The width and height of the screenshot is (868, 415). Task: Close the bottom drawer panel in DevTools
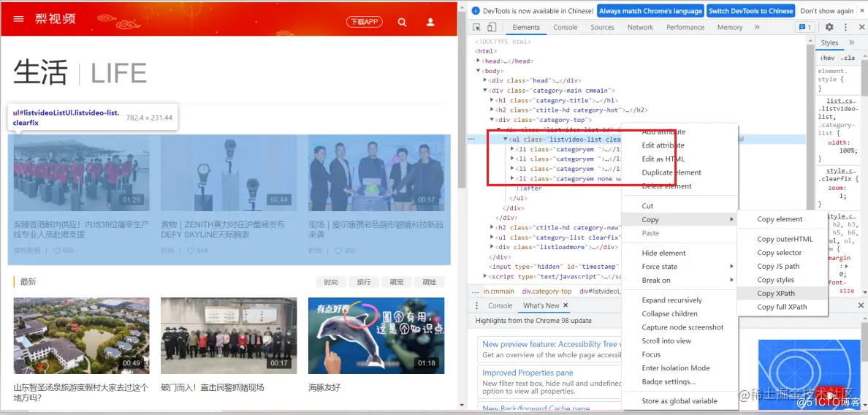[861, 305]
